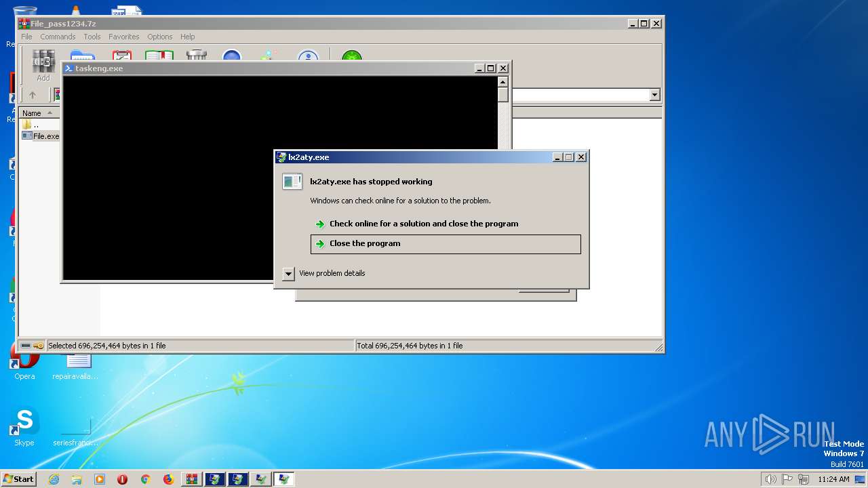Click 'lx2aty.exe has stopped working' heading

371,182
